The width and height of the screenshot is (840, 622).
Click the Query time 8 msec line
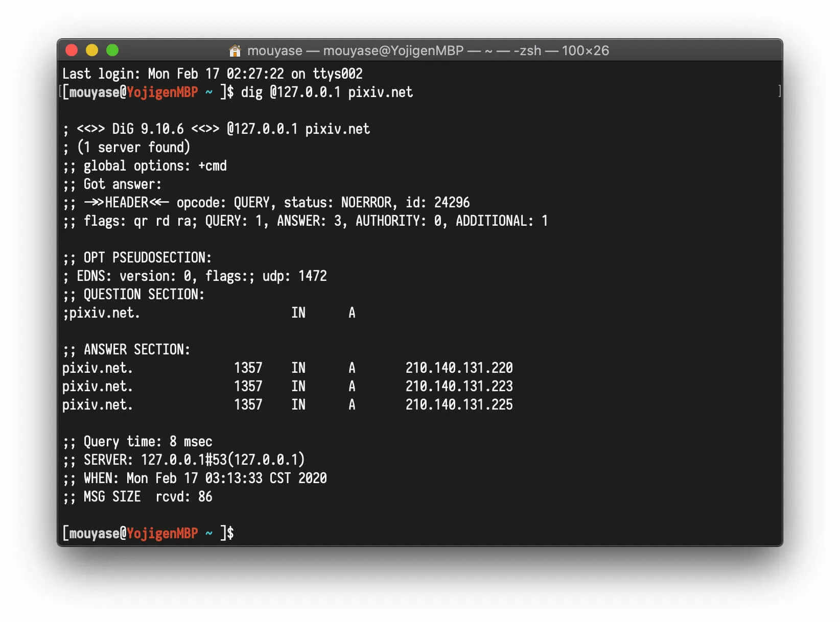138,442
